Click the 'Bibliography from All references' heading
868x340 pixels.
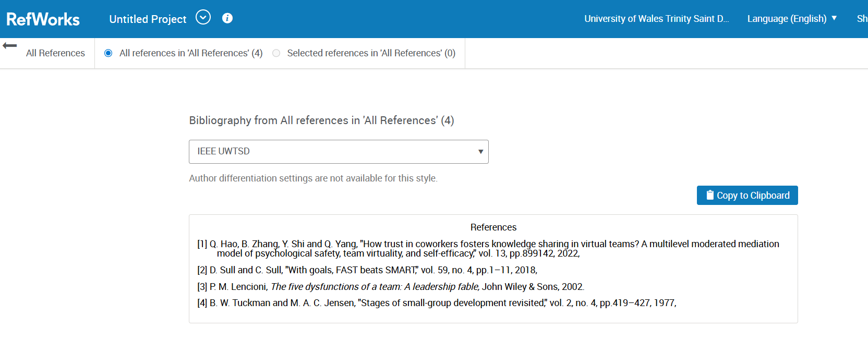tap(321, 120)
